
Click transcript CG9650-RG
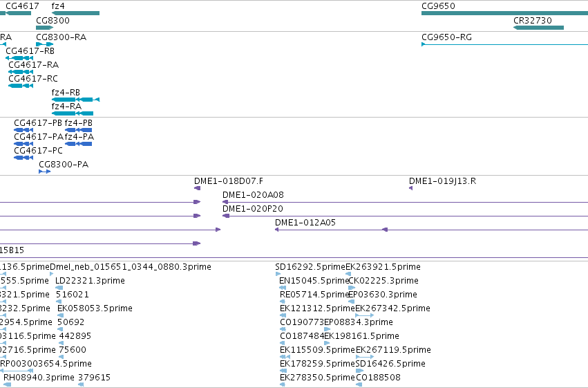click(x=505, y=44)
